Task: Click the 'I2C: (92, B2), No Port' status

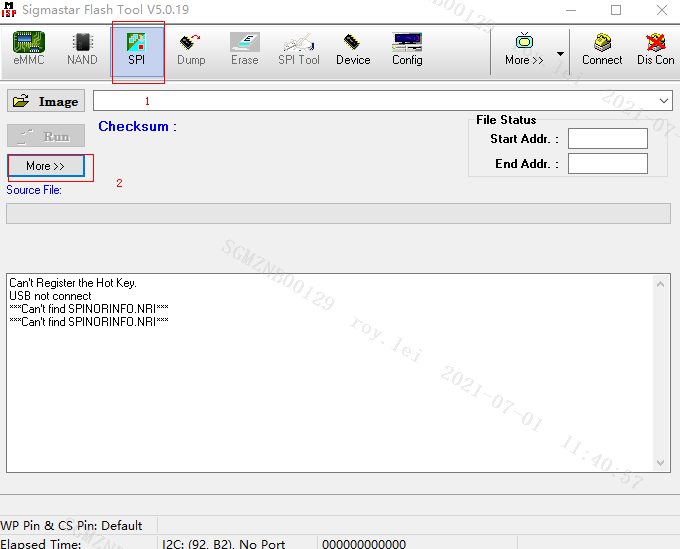Action: tap(223, 544)
